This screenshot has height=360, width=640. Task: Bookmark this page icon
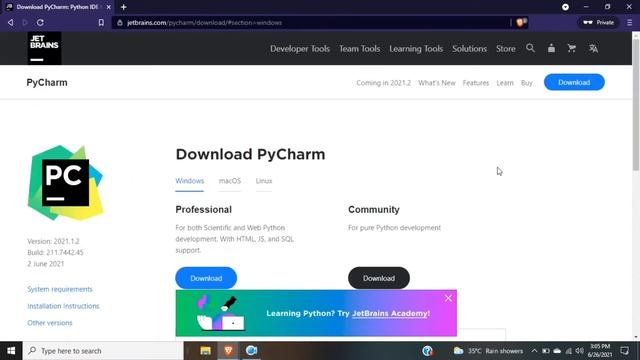(x=101, y=22)
